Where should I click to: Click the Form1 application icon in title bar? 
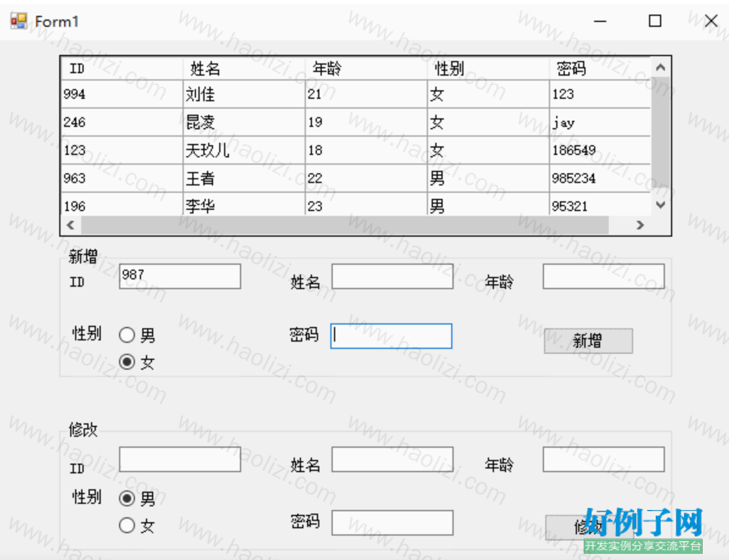tap(18, 21)
